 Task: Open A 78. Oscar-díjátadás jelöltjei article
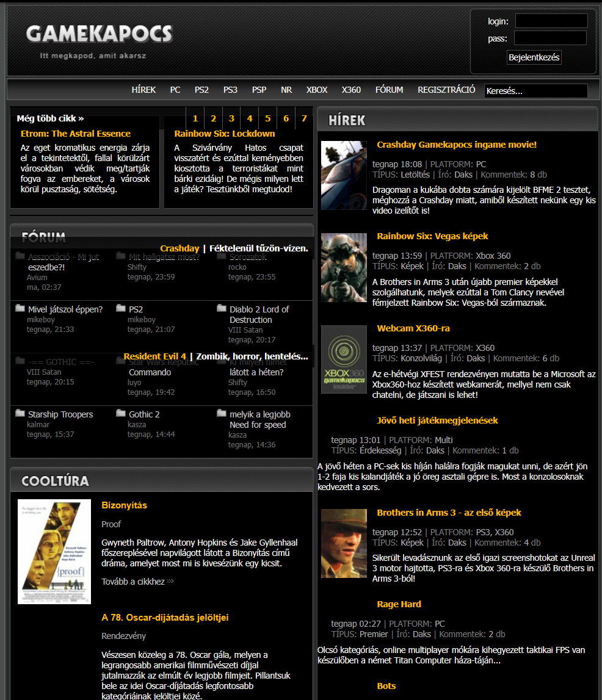click(x=165, y=618)
